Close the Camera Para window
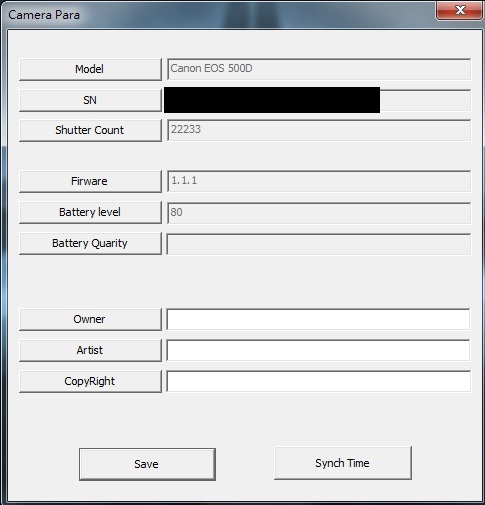This screenshot has height=505, width=485. [x=460, y=11]
